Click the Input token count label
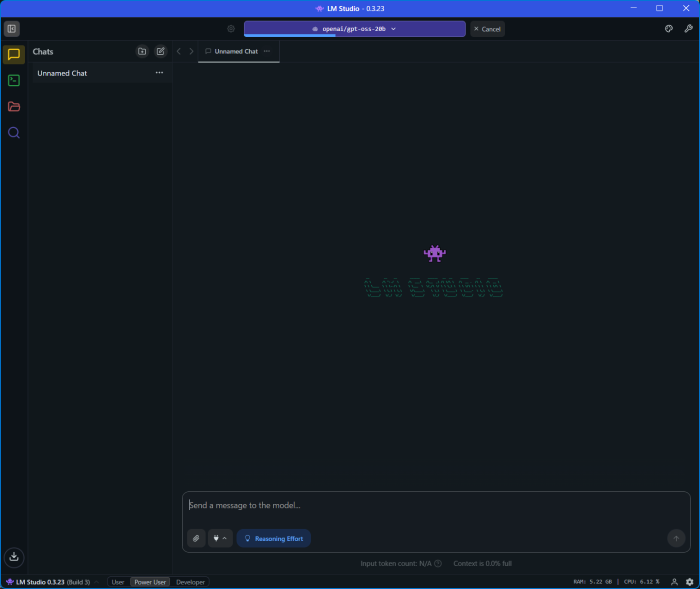This screenshot has height=589, width=700. 396,563
